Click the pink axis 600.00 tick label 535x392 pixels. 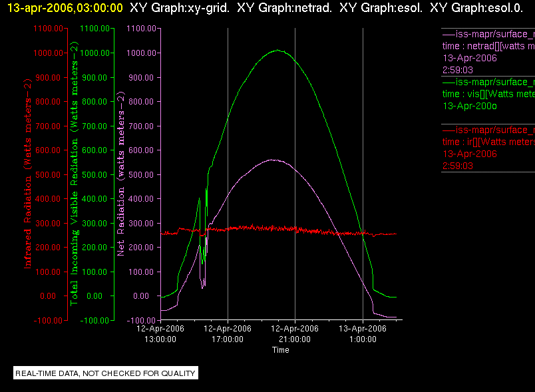point(141,150)
